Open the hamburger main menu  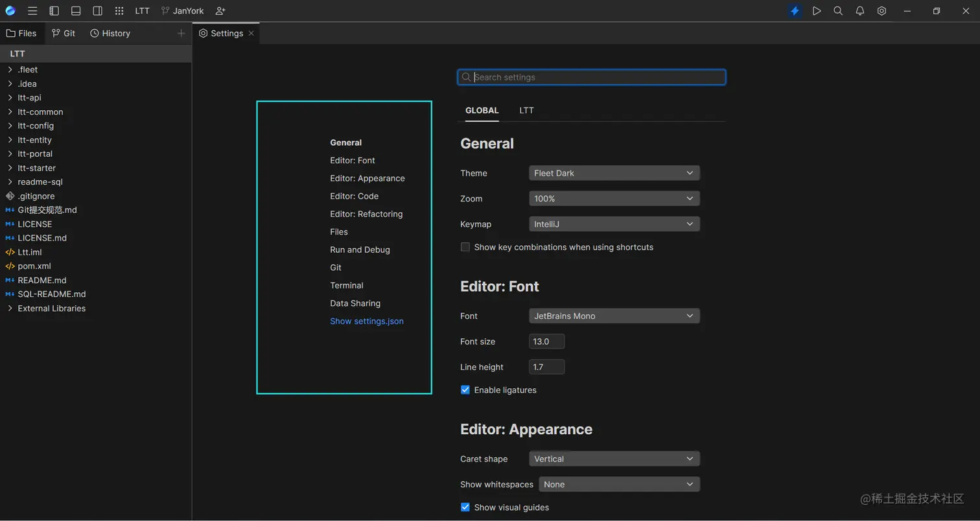pos(32,11)
